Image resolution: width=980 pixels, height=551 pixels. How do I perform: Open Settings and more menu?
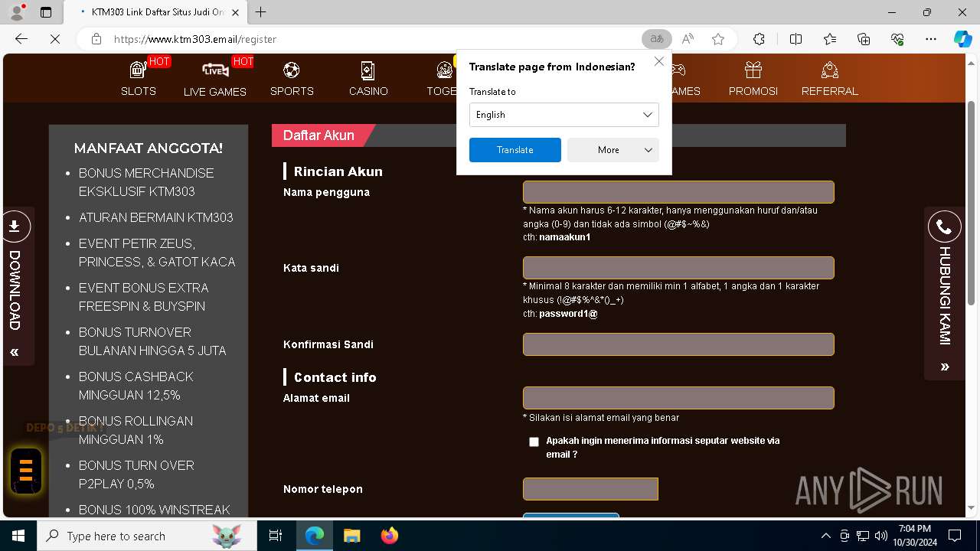coord(931,39)
